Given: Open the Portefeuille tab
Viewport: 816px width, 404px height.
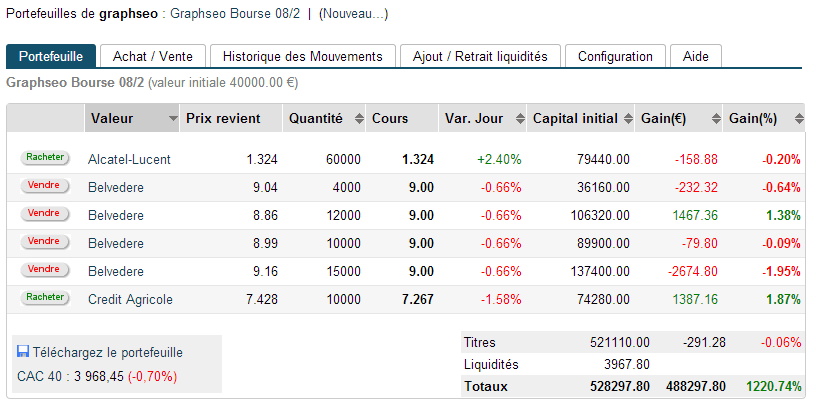Looking at the screenshot, I should pos(51,57).
